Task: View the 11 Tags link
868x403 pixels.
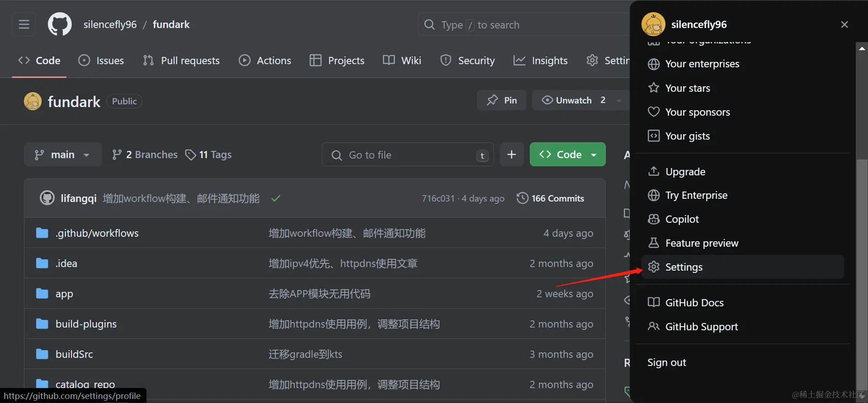Action: tap(208, 155)
